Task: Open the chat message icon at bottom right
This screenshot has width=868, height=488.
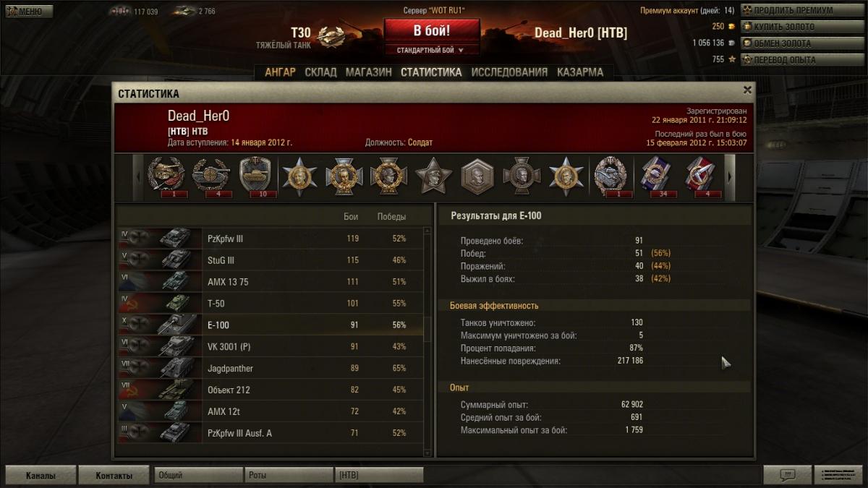Action: [787, 475]
